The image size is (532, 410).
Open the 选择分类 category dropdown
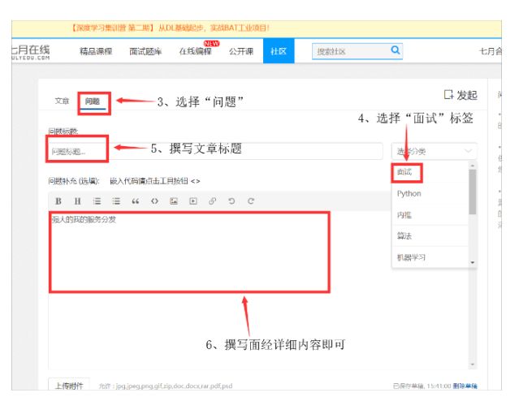pos(434,151)
